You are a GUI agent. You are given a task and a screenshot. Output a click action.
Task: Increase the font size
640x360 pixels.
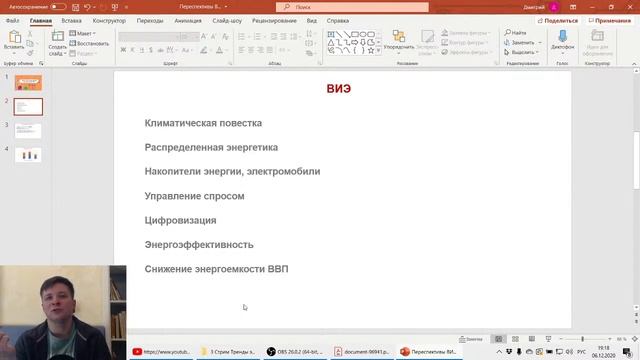pos(204,37)
